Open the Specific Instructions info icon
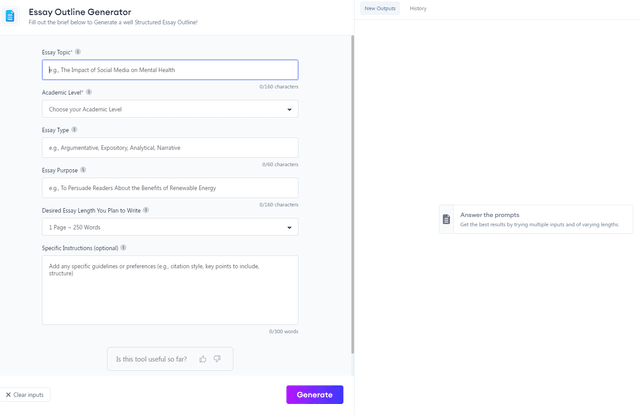Viewport: 640px width, 415px height. (x=123, y=248)
